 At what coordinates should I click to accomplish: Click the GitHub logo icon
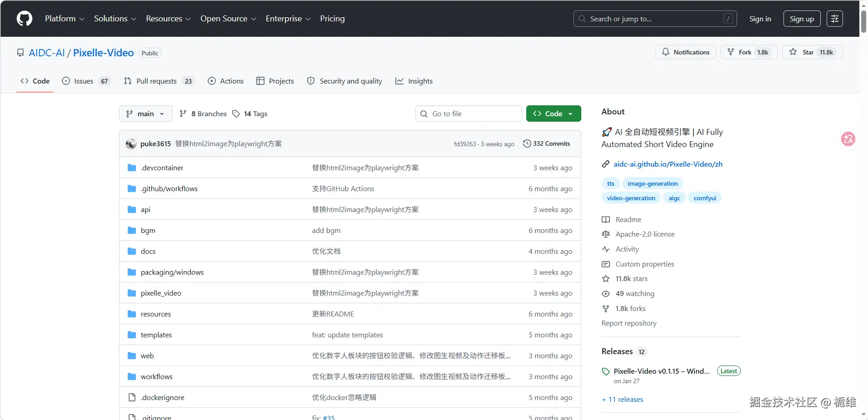[x=25, y=19]
